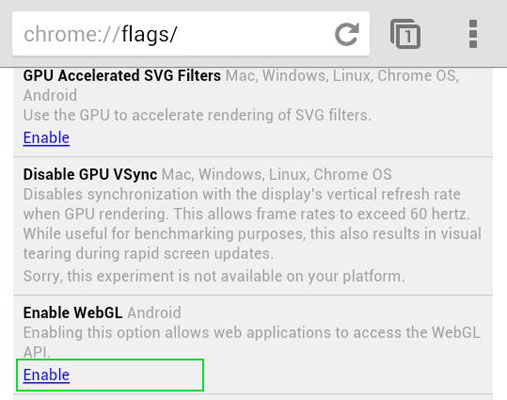Click empty space in the address bar beside reload
507x400 pixels.
coord(253,34)
